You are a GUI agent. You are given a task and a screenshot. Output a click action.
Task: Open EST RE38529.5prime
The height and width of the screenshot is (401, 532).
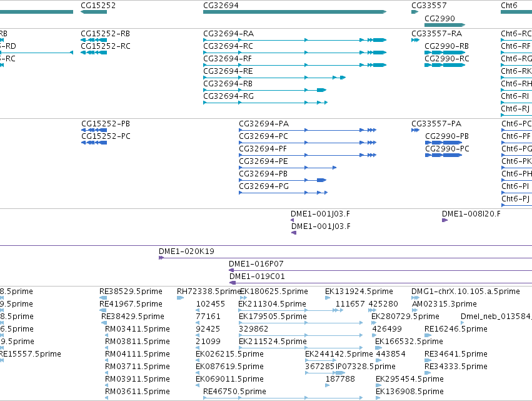(131, 292)
